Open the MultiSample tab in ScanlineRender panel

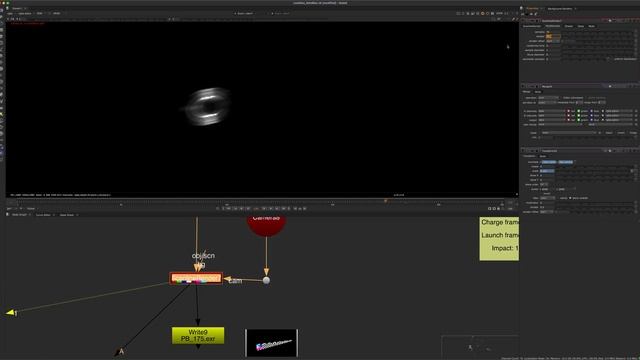(553, 26)
